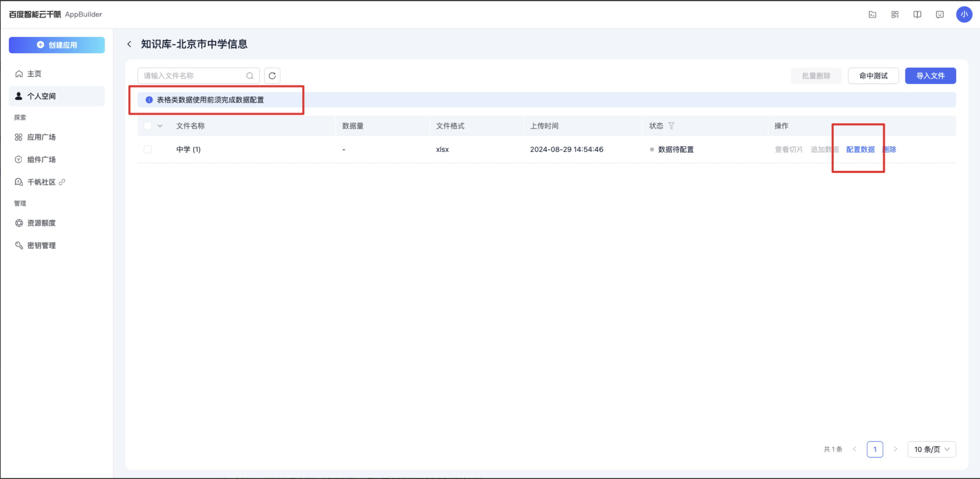Expand the selection dropdown chevron in table header
This screenshot has height=479, width=980.
160,125
